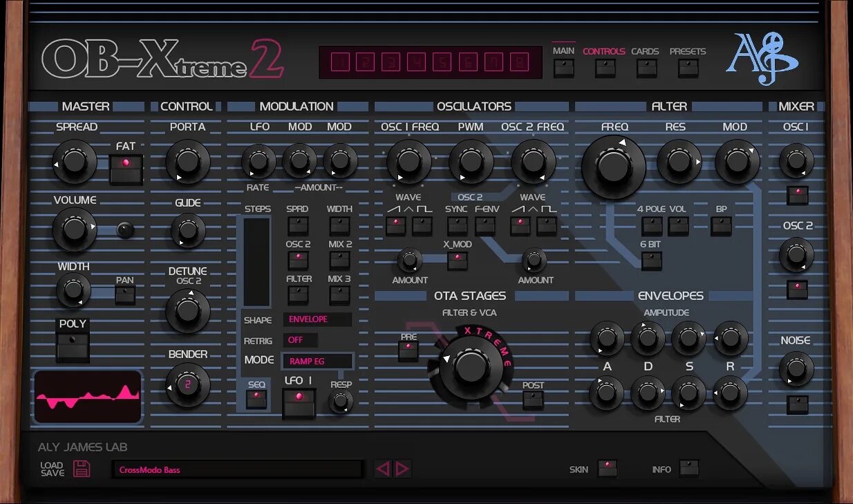Click the filter envelope Release knob
Screen dimensions: 853x504
[x=730, y=393]
